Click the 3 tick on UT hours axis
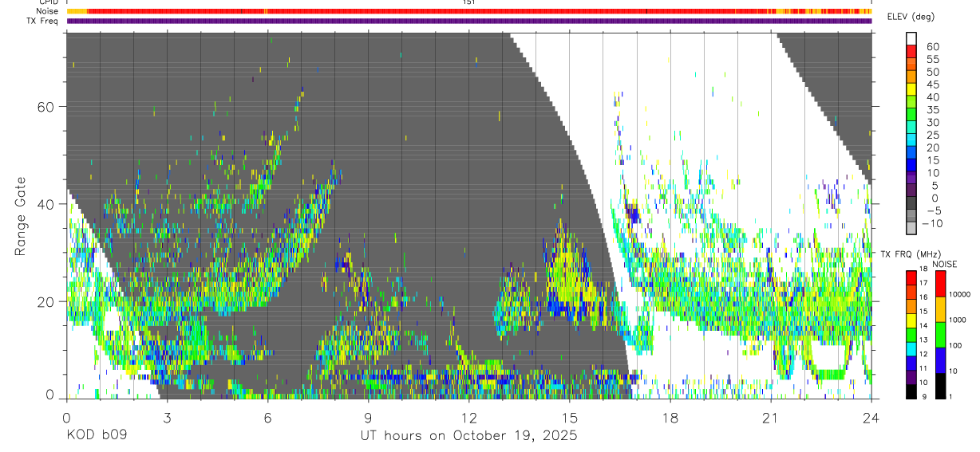980x452 pixels. click(167, 417)
